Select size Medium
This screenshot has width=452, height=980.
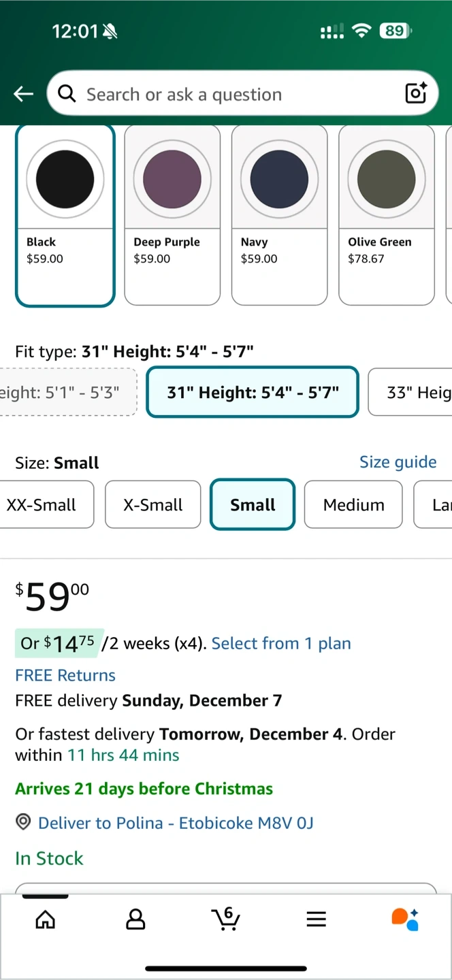point(353,504)
